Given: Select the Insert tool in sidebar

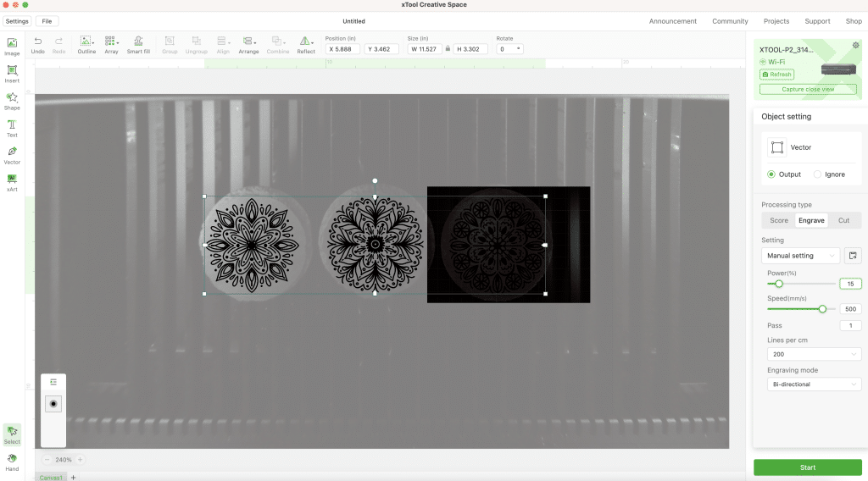Looking at the screenshot, I should (12, 74).
